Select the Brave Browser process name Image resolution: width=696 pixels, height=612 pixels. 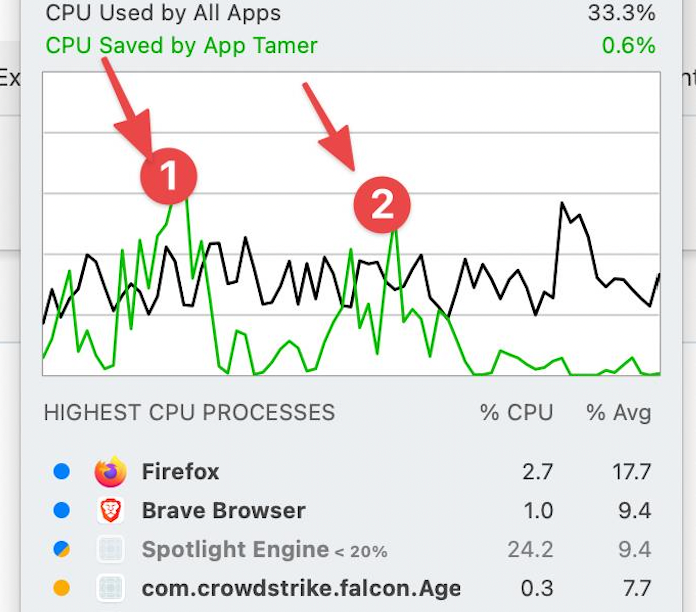[223, 510]
